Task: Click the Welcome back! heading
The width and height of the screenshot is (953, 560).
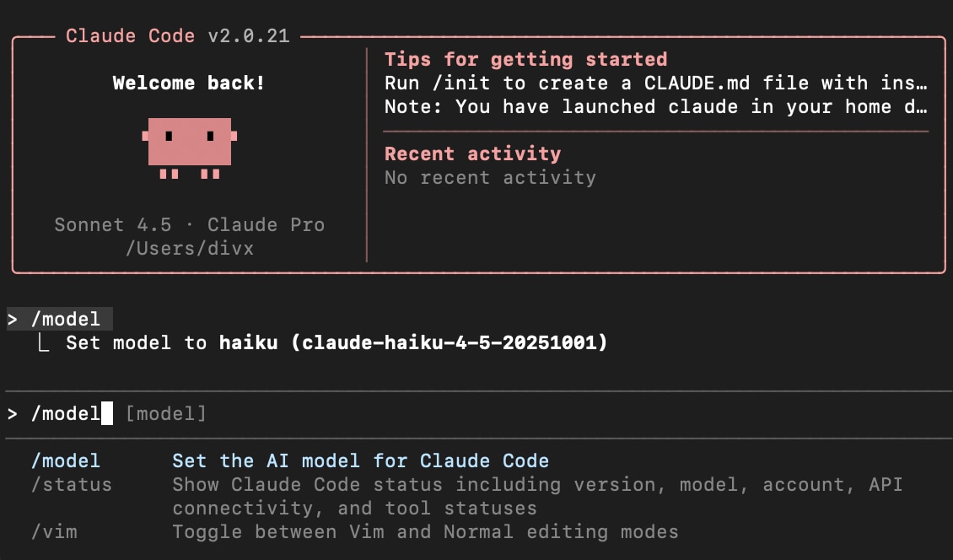Action: (x=189, y=83)
